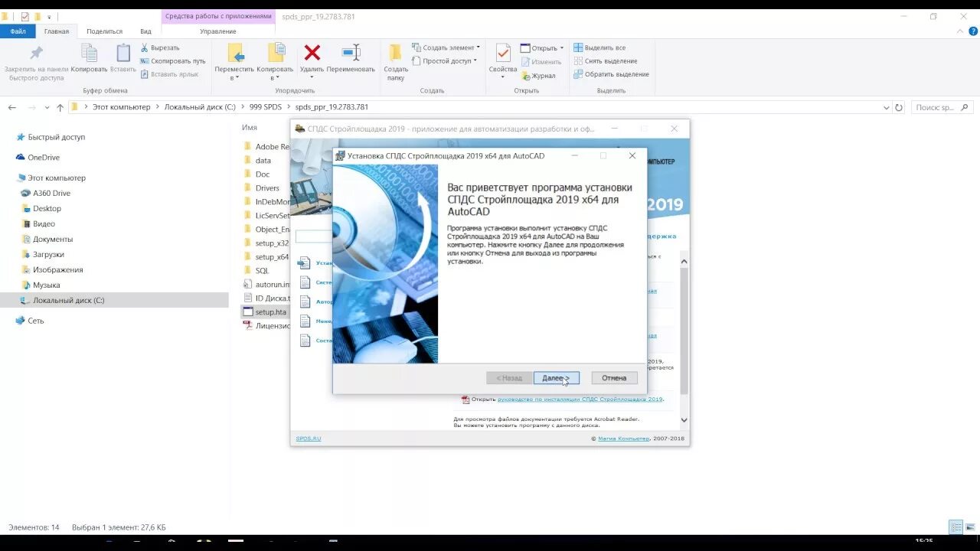Click Вставить ярлык in the ribbon
The width and height of the screenshot is (980, 551).
coord(169,74)
